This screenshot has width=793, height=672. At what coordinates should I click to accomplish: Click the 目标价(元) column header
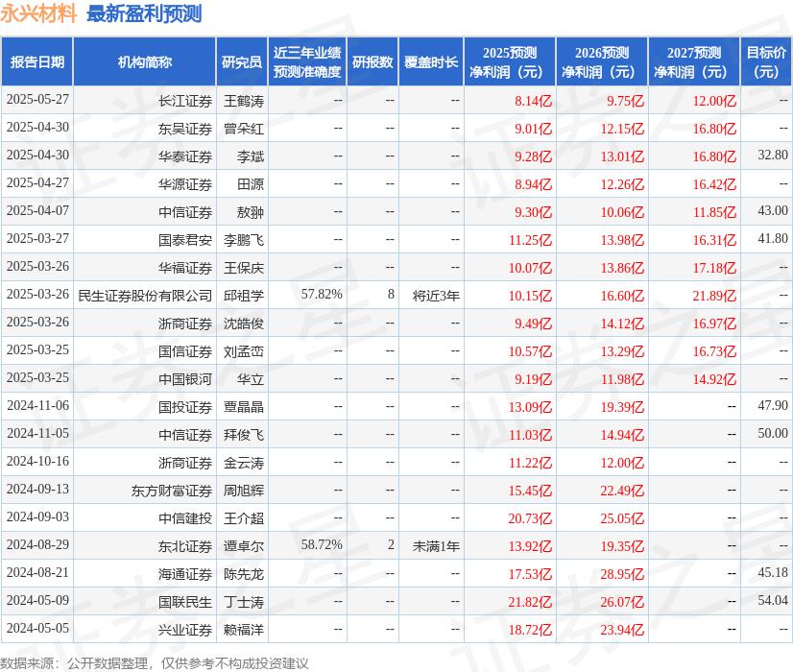click(766, 61)
